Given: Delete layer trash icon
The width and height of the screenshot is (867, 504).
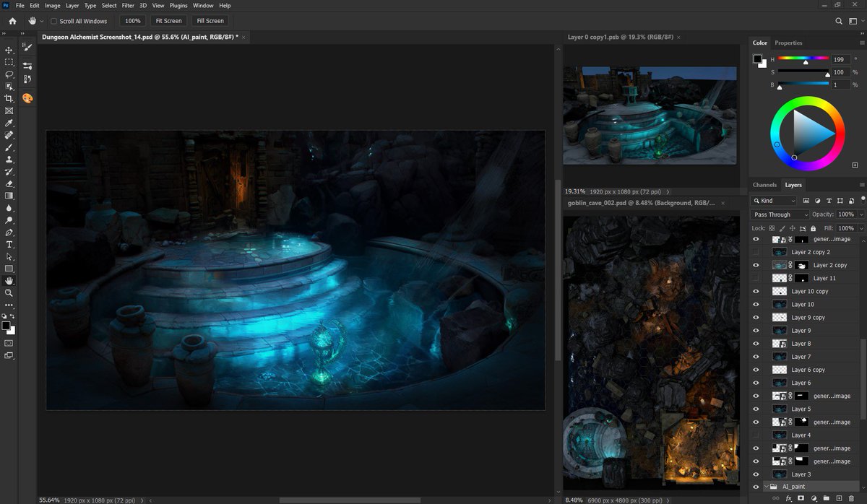Looking at the screenshot, I should click(x=851, y=498).
